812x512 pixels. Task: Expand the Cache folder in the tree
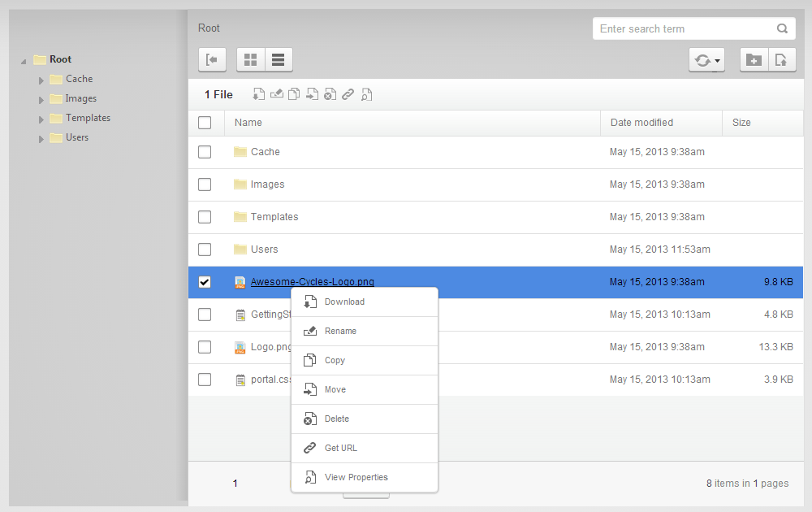point(41,79)
